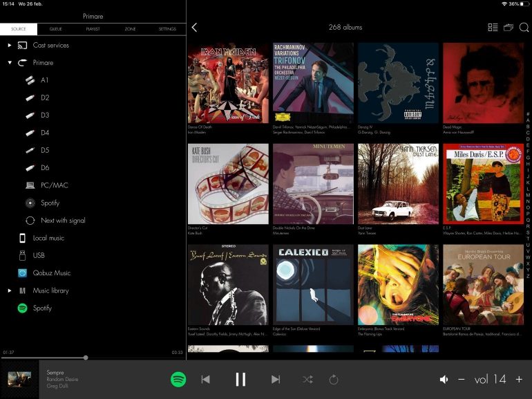The height and width of the screenshot is (399, 532).
Task: Skip to the next track
Action: pos(276,379)
